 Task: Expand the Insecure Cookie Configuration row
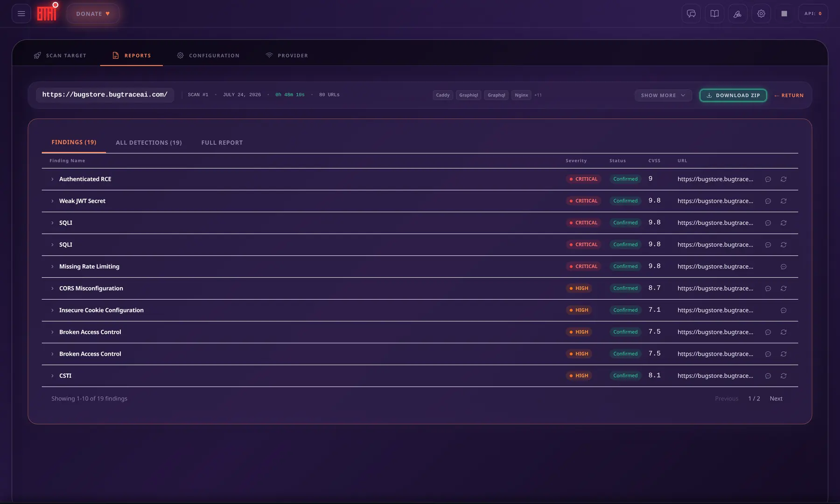(52, 311)
